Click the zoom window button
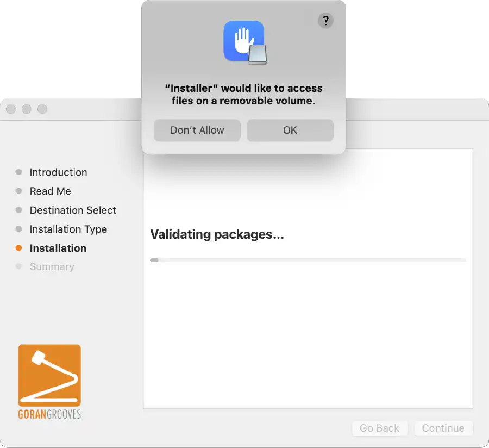The image size is (489, 448). click(x=42, y=109)
